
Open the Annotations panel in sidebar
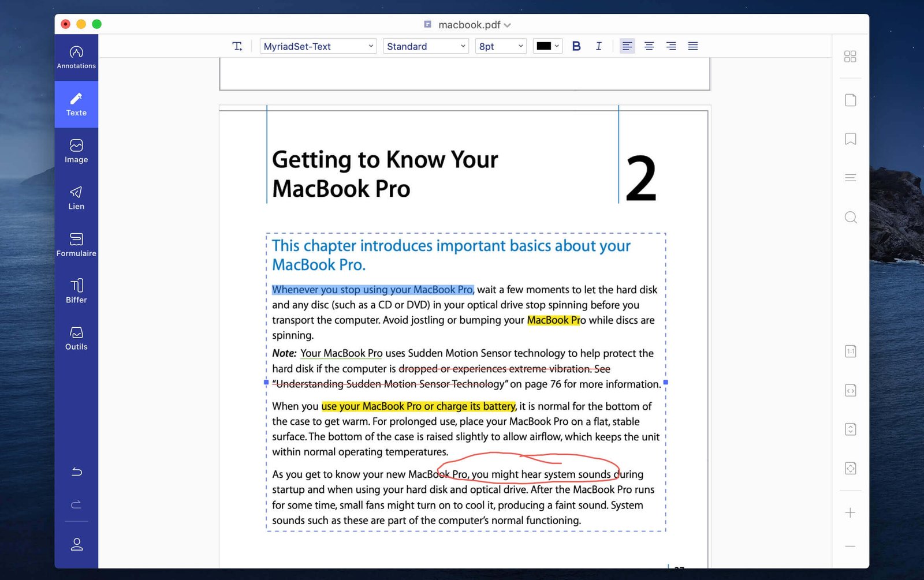pyautogui.click(x=76, y=58)
